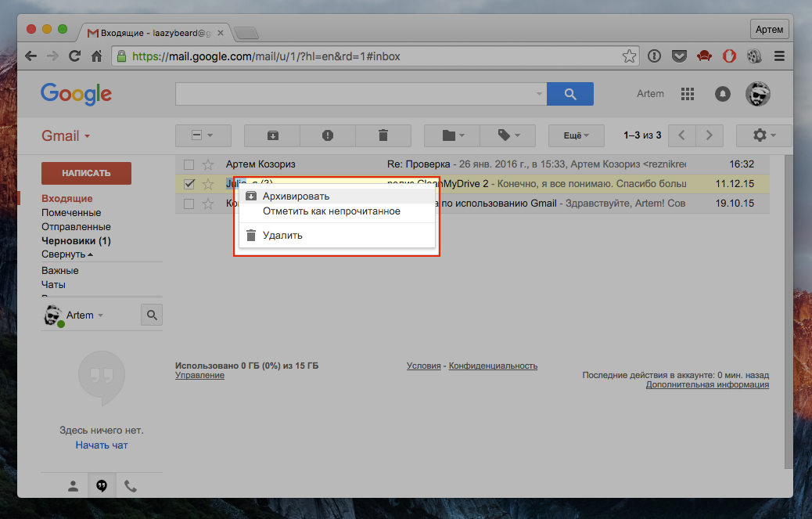Click the blue search button
This screenshot has width=812, height=519.
[569, 94]
